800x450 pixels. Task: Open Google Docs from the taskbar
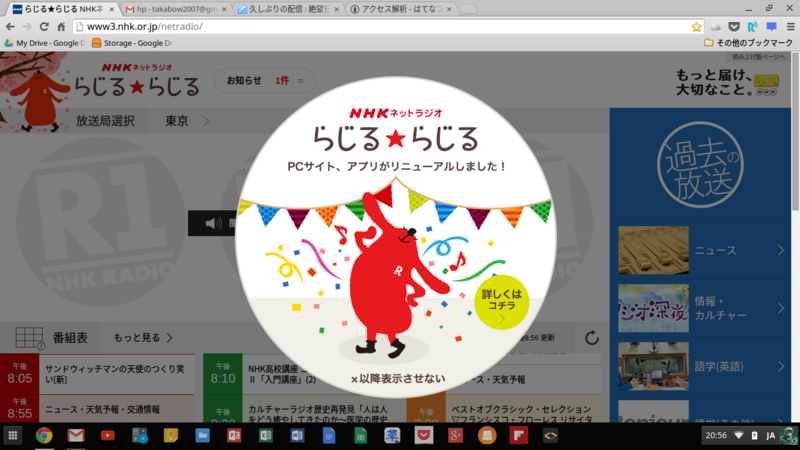pyautogui.click(x=329, y=436)
